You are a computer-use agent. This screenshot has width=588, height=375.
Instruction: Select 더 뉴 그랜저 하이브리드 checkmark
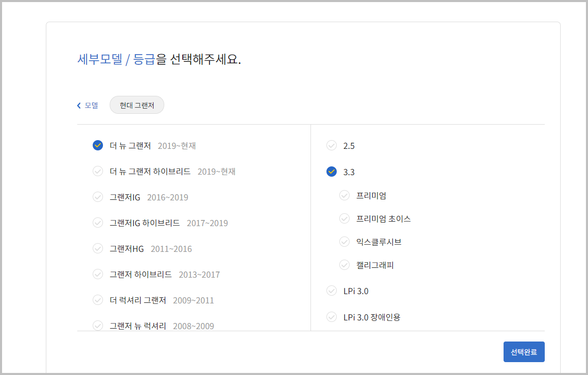98,171
